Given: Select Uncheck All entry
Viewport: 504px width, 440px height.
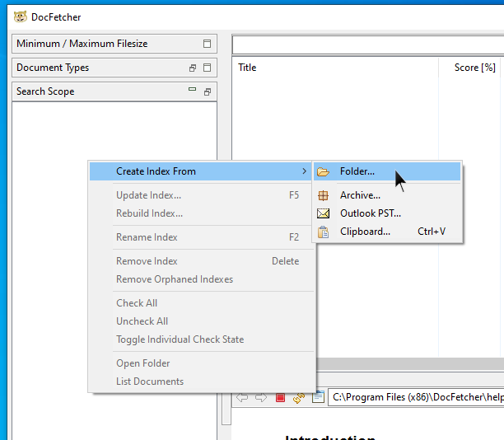Looking at the screenshot, I should point(200,321).
